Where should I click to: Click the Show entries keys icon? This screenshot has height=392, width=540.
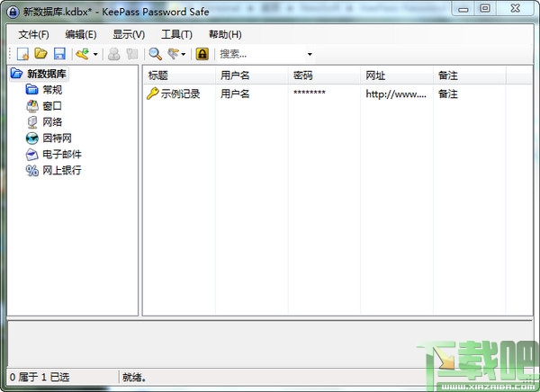pos(173,54)
